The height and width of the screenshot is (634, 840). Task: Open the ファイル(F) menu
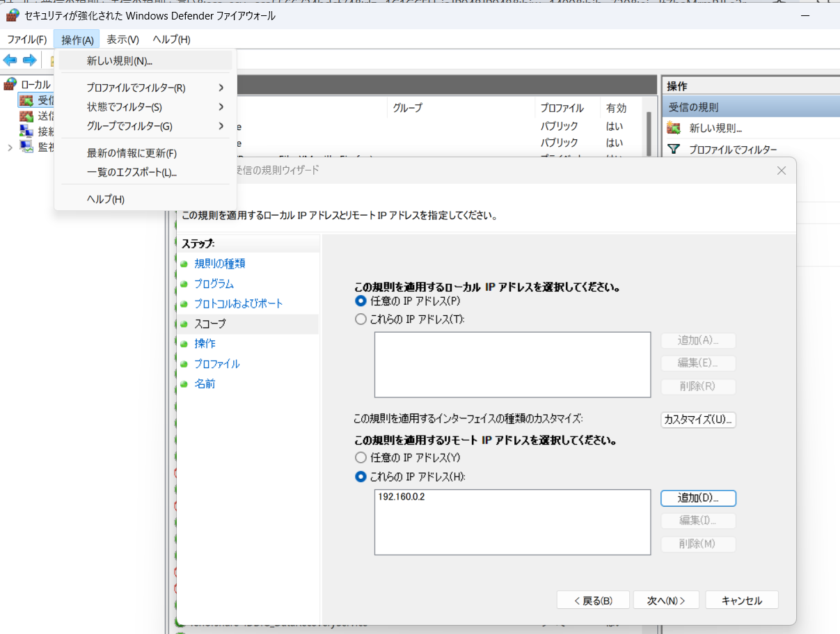(27, 40)
